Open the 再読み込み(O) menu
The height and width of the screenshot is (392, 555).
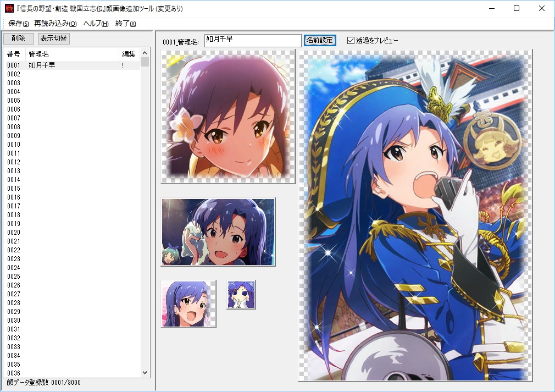55,24
